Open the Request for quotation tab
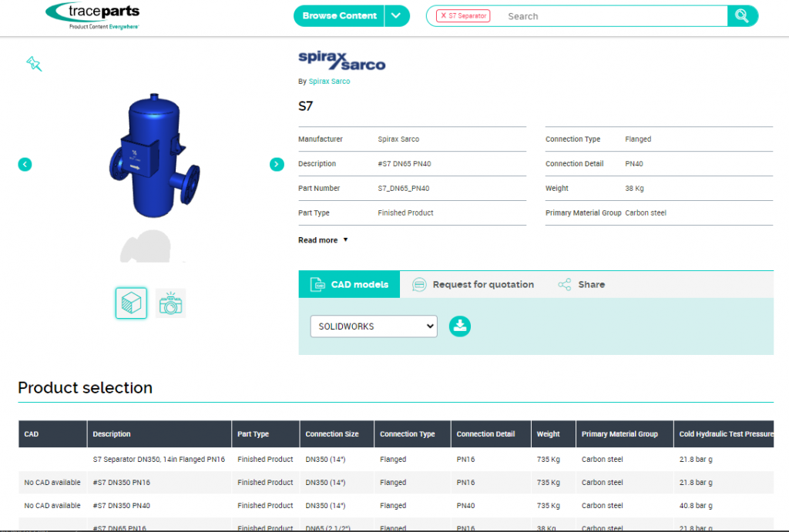The image size is (789, 532). coord(473,284)
